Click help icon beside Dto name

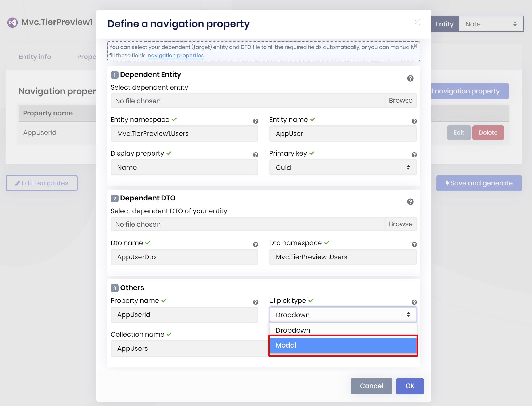point(255,245)
